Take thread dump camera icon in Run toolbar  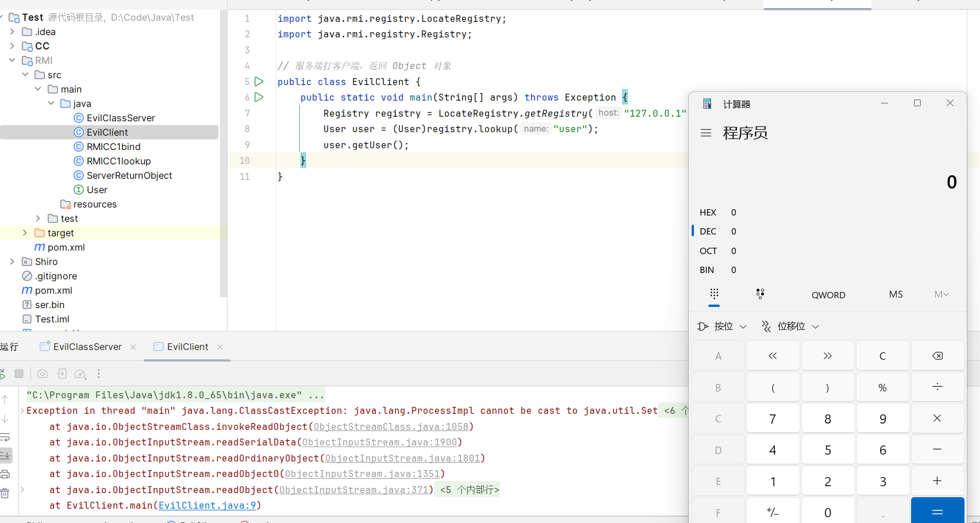pos(43,374)
